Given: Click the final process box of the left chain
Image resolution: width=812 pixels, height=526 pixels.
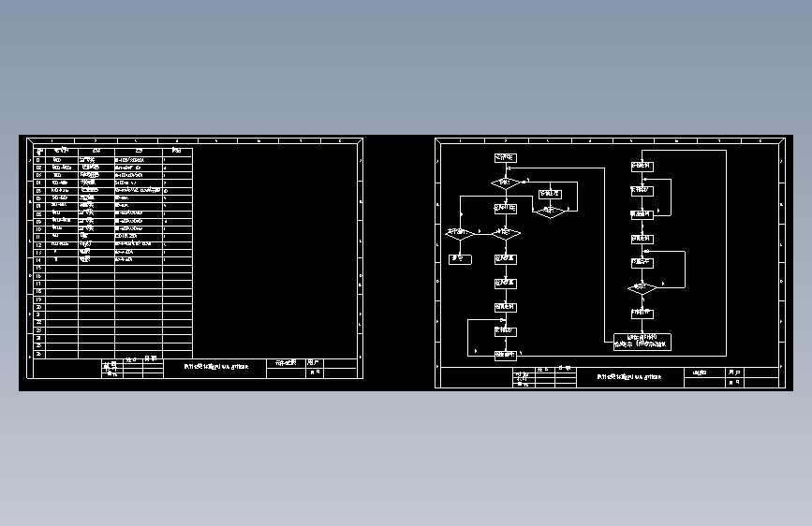Looking at the screenshot, I should pyautogui.click(x=506, y=356).
